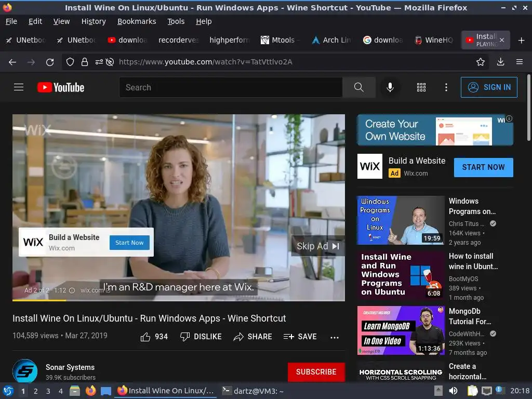The image size is (532, 399).
Task: Switch to the WineHQ tab
Action: (x=434, y=40)
